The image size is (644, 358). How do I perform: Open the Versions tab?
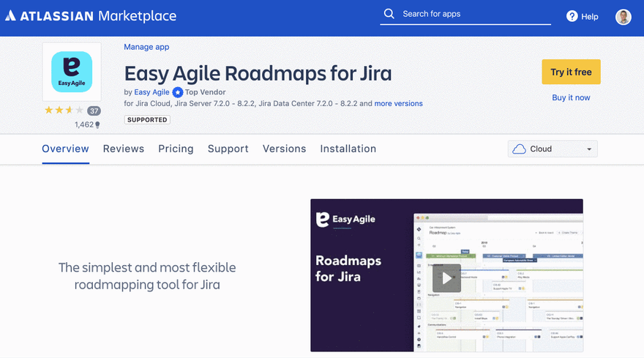point(284,149)
